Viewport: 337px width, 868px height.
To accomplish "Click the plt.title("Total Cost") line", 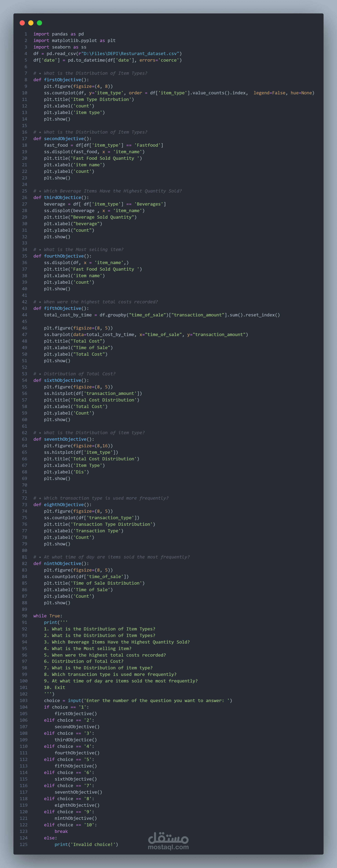I will click(x=74, y=341).
